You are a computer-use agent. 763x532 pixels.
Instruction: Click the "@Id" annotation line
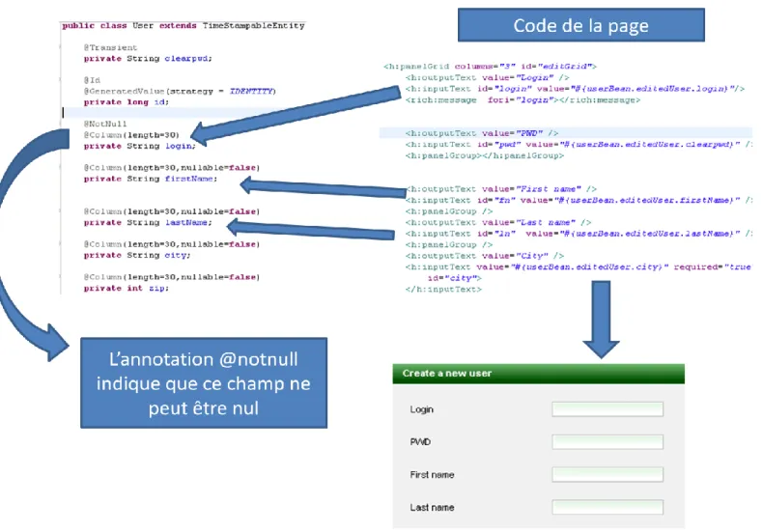pos(92,80)
